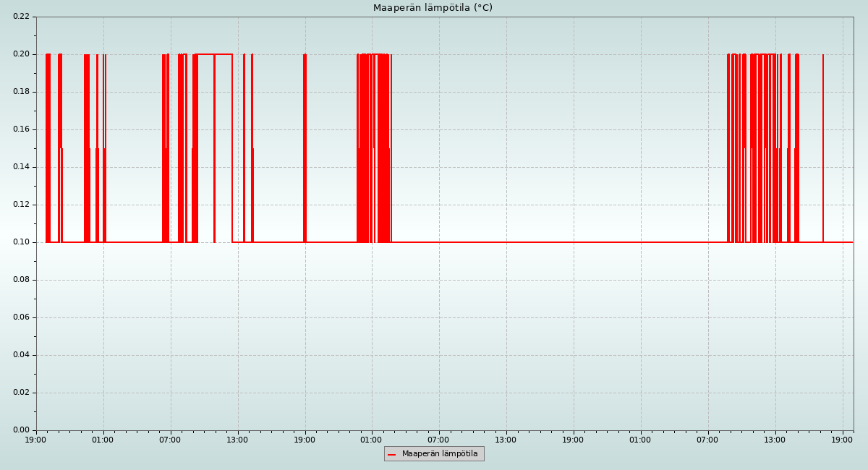This screenshot has width=868, height=470.
Task: Click the leftmost 01:00 x-axis label
Action: point(103,440)
